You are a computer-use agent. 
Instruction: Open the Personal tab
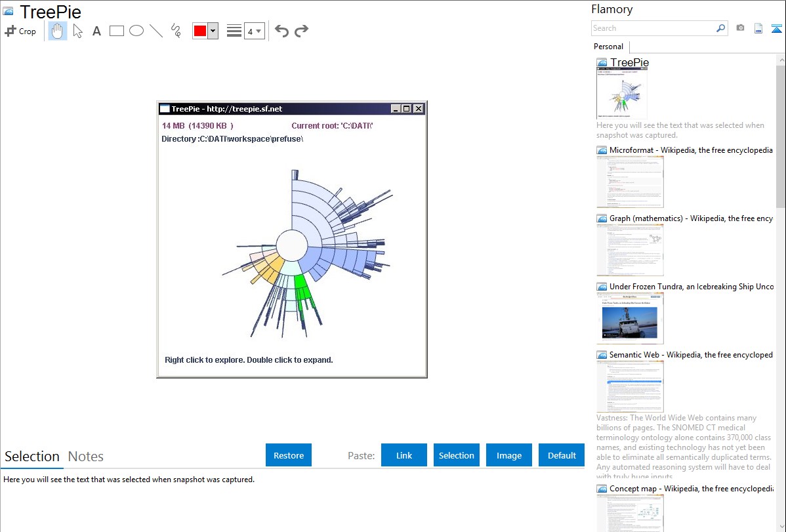[608, 47]
